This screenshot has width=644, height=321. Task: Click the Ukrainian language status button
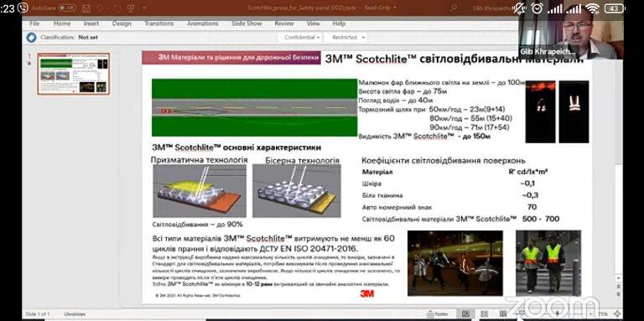pos(75,314)
